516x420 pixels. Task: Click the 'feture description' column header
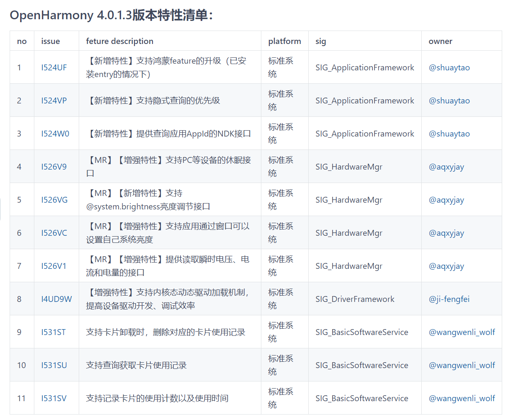[x=119, y=41]
